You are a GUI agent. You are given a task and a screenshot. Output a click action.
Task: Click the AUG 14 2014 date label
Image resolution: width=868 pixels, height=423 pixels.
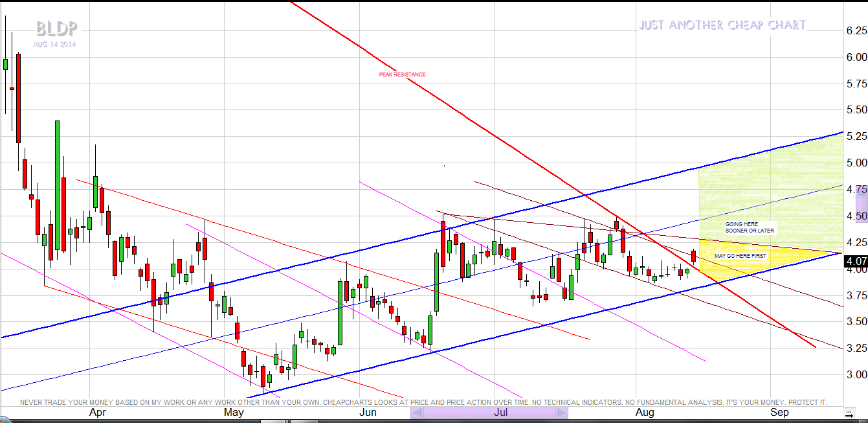[x=54, y=45]
